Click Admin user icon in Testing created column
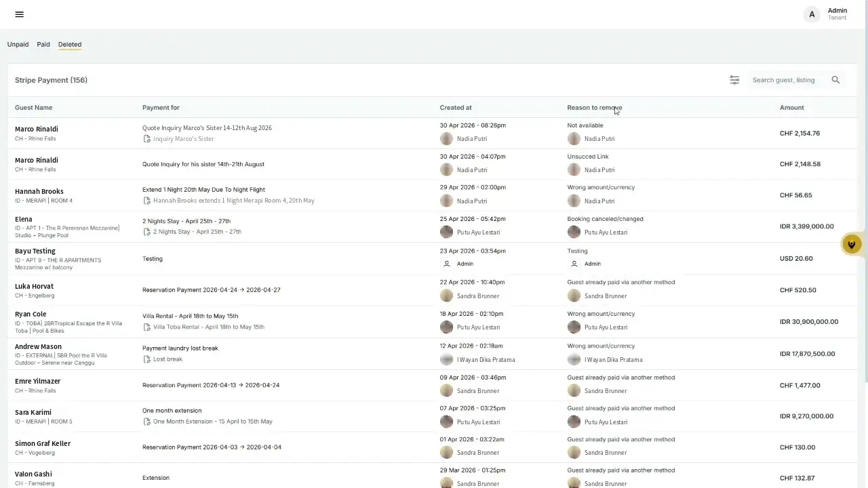The height and width of the screenshot is (488, 868). (x=446, y=264)
